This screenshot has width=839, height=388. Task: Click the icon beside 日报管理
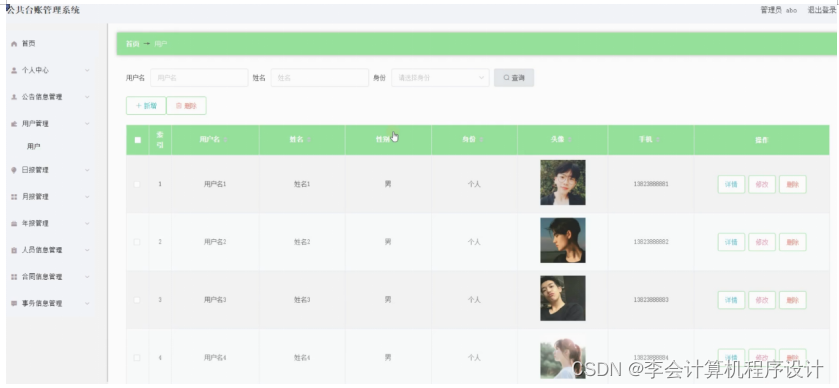pos(14,170)
